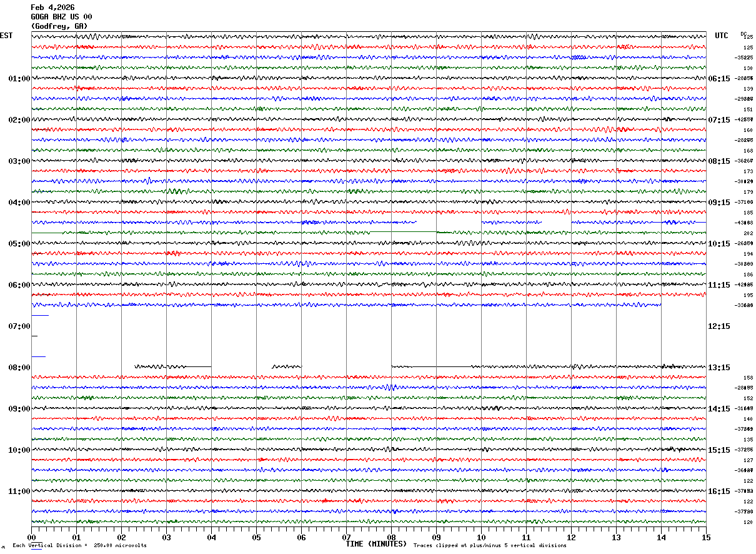Select the 06:00 EST row label
Image resolution: width=756 pixels, height=554 pixels.
[19, 285]
